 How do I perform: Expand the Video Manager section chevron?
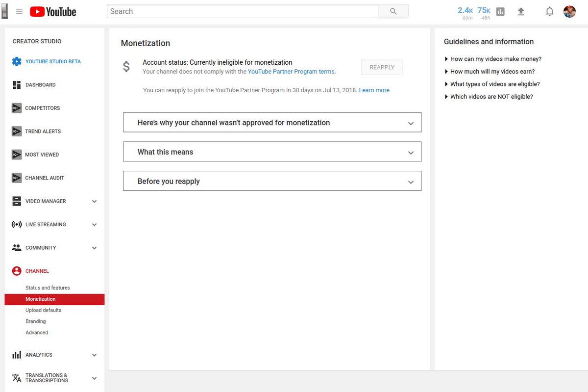(95, 201)
